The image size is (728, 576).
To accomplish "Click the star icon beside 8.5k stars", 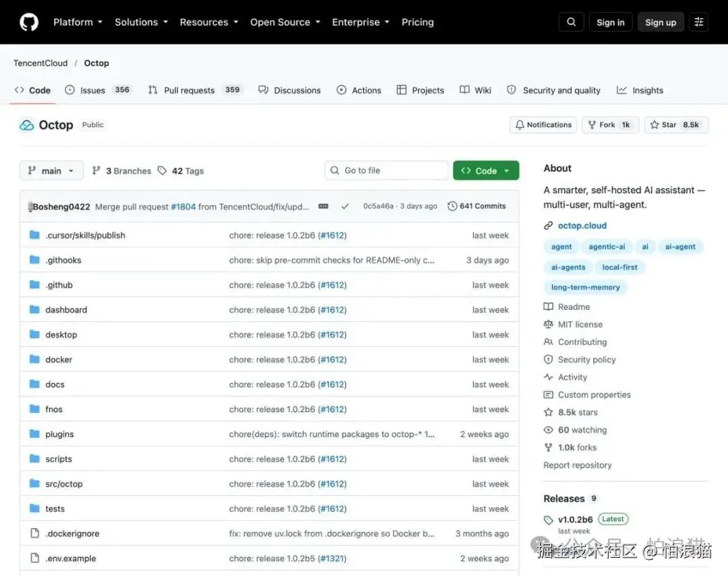I will tap(548, 412).
